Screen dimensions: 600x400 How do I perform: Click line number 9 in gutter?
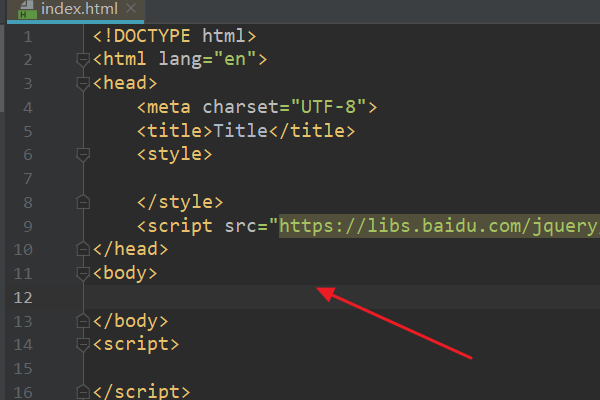tap(28, 226)
